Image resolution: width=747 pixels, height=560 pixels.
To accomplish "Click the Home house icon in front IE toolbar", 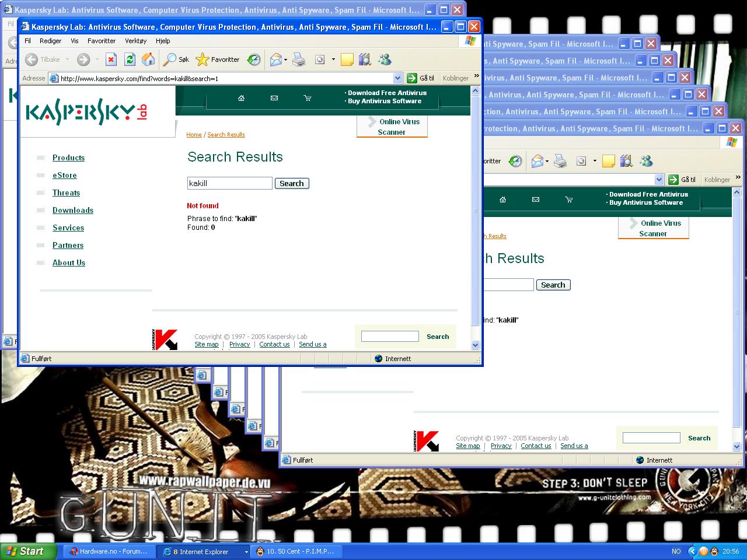I will (x=148, y=60).
